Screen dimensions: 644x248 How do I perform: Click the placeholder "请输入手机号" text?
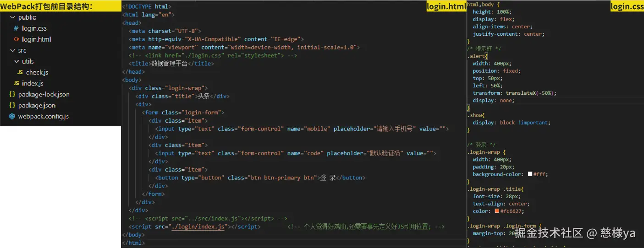[x=394, y=129]
